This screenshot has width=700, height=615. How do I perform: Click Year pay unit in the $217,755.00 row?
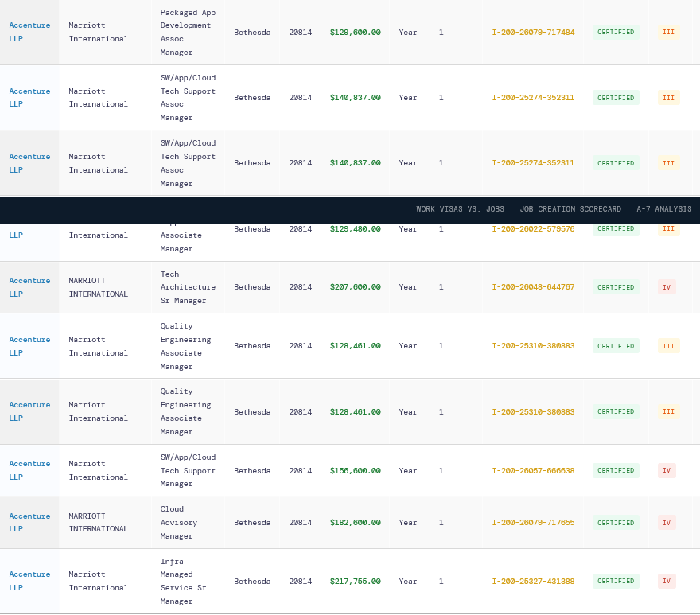point(408,581)
